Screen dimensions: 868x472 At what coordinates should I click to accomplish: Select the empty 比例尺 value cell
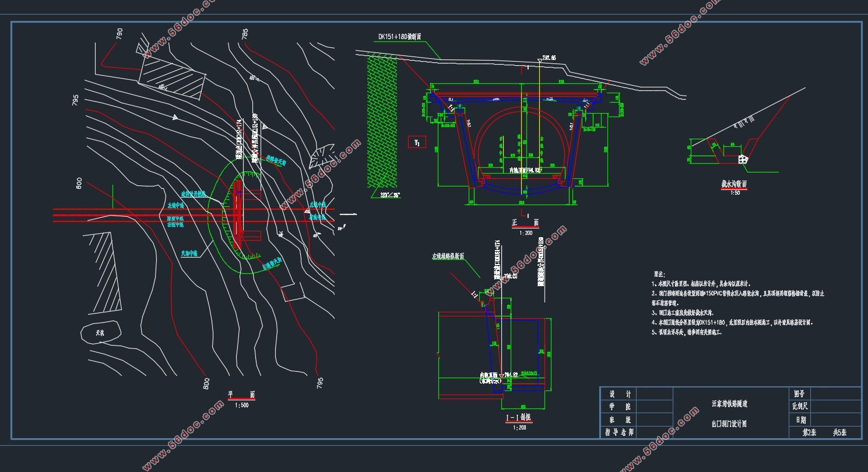(x=835, y=407)
